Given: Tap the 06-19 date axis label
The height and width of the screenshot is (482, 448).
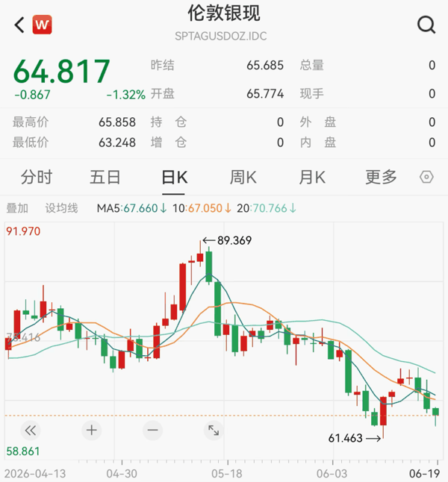Looking at the screenshot, I should 424,474.
